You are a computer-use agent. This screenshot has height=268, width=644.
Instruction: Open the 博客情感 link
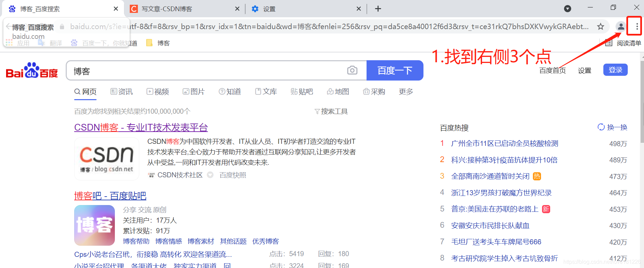click(169, 241)
